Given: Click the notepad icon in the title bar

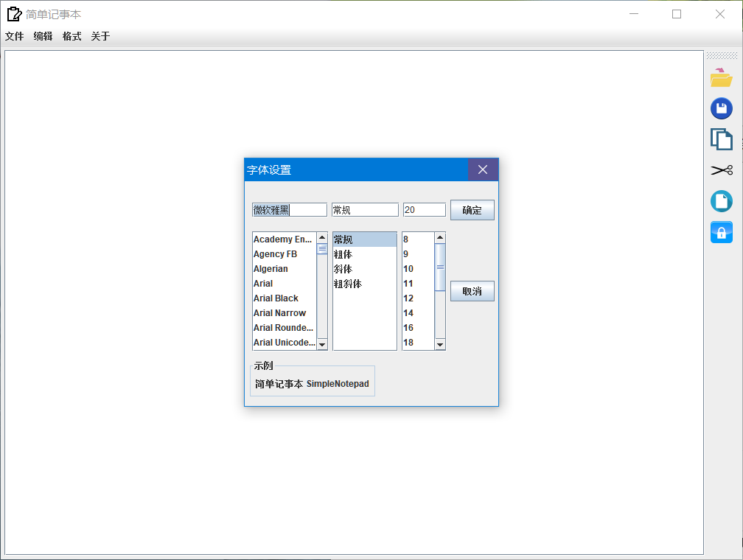Looking at the screenshot, I should click(x=12, y=13).
